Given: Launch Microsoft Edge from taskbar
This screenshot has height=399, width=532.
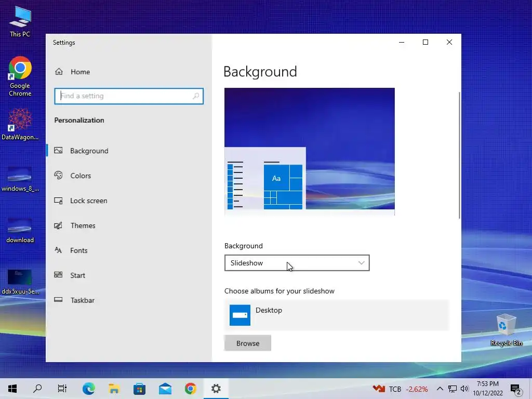Looking at the screenshot, I should [88, 389].
